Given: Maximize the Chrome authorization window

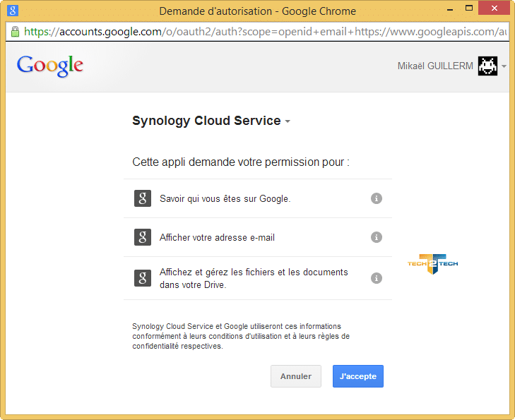Looking at the screenshot, I should (469, 8).
